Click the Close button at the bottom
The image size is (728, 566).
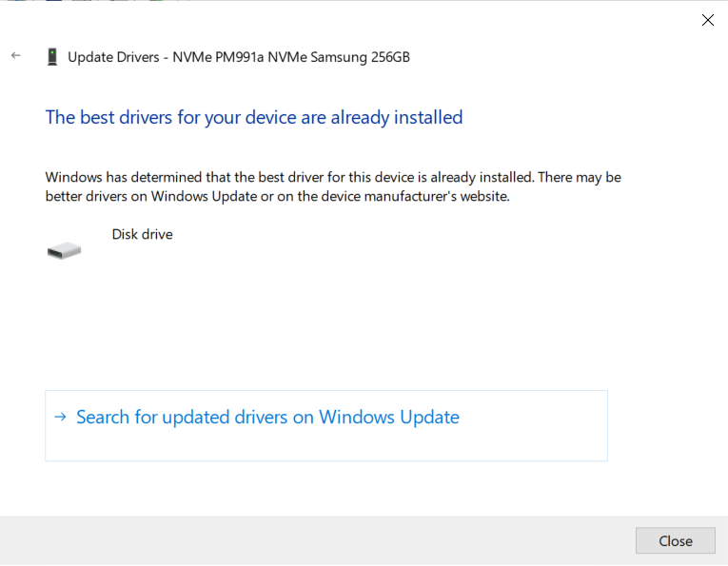coord(675,540)
